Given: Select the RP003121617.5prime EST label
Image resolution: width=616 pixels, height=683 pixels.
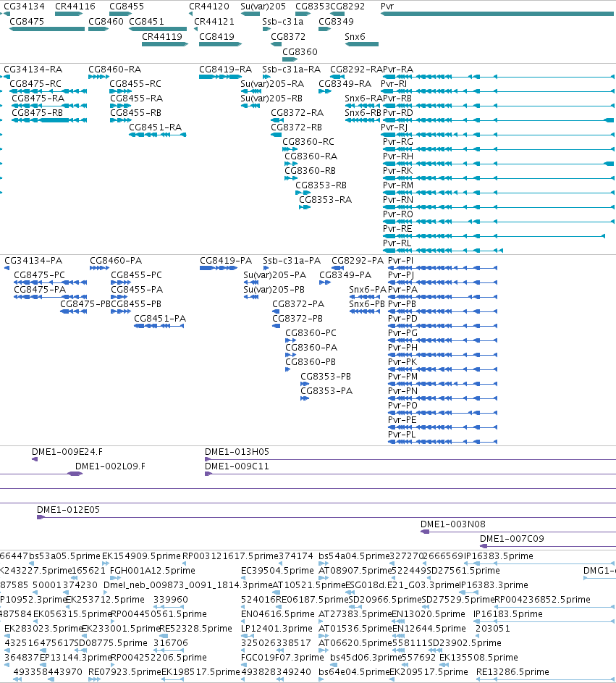Looking at the screenshot, I should click(x=230, y=556).
